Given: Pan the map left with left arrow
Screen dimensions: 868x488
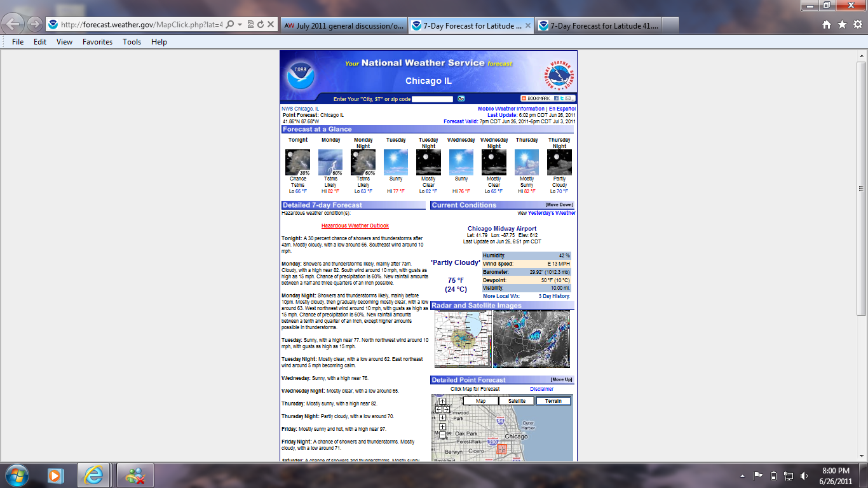Looking at the screenshot, I should coord(438,409).
